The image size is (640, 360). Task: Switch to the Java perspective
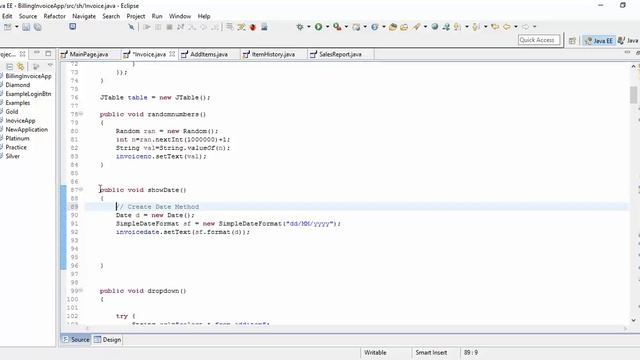[x=628, y=40]
